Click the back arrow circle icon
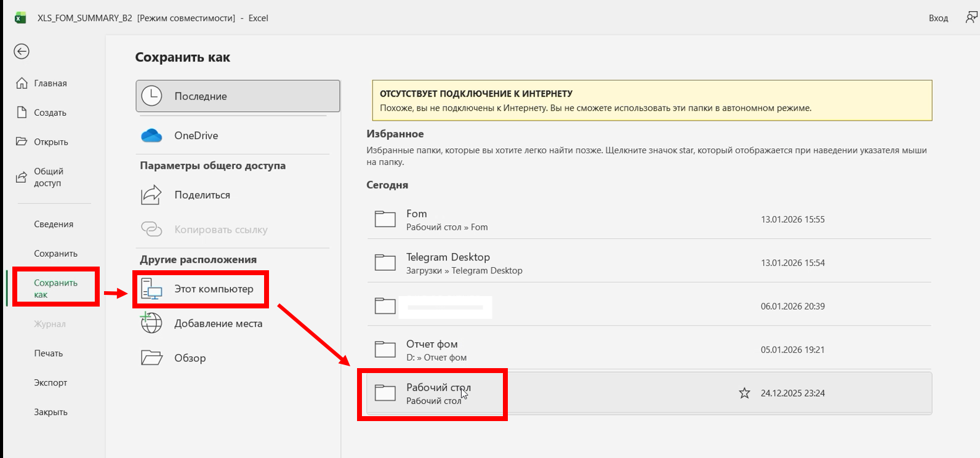The height and width of the screenshot is (458, 980). point(22,52)
